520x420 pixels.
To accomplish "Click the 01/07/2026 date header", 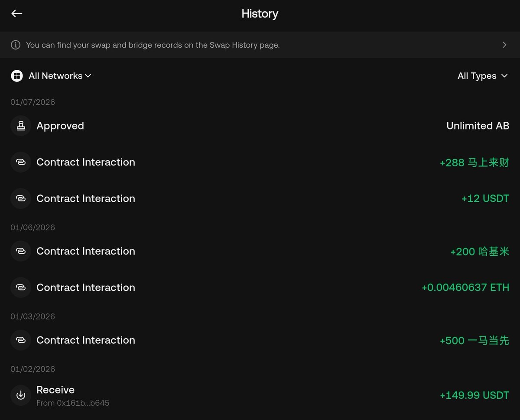I will click(33, 102).
